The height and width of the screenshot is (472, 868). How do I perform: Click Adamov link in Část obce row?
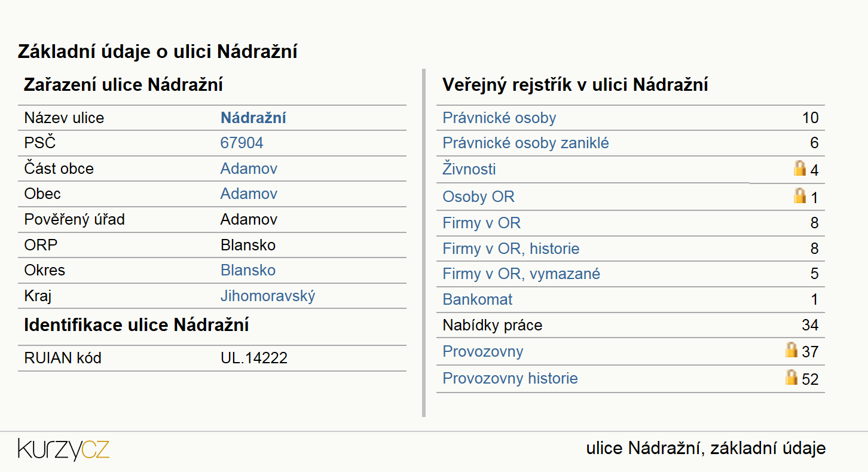[249, 168]
